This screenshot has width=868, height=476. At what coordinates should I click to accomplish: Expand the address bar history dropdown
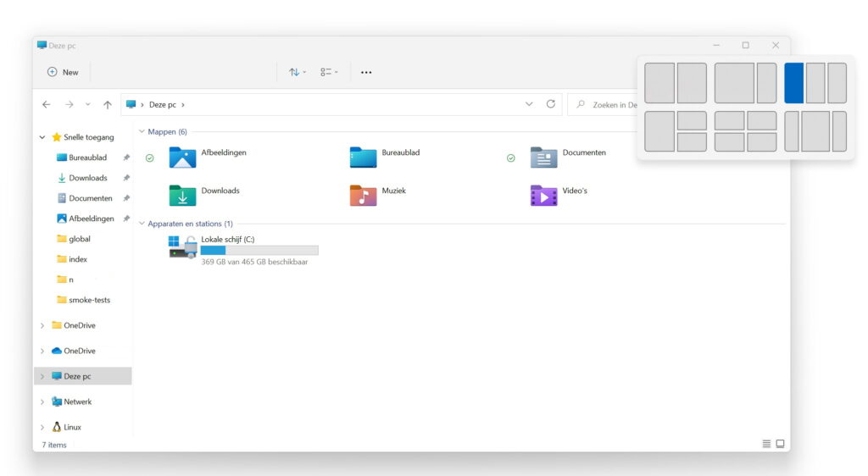(x=529, y=104)
